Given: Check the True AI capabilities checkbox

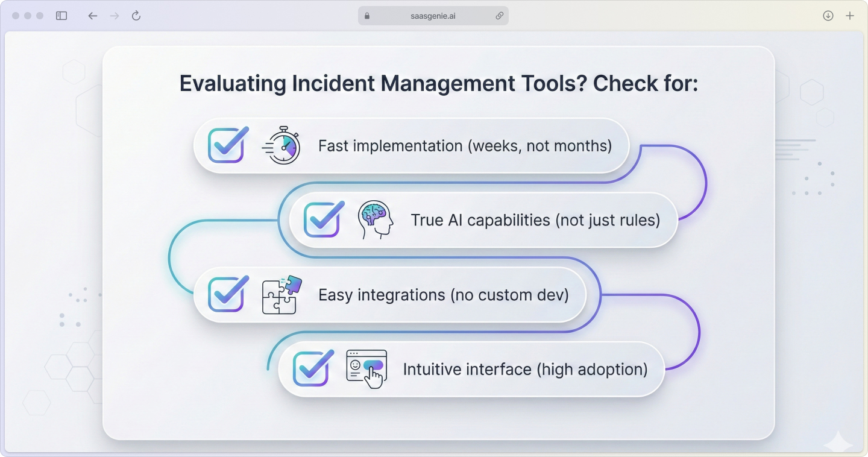Looking at the screenshot, I should [x=322, y=219].
